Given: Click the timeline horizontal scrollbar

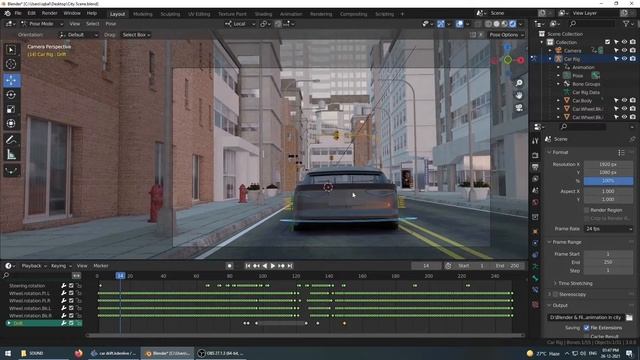Looking at the screenshot, I should (x=305, y=335).
